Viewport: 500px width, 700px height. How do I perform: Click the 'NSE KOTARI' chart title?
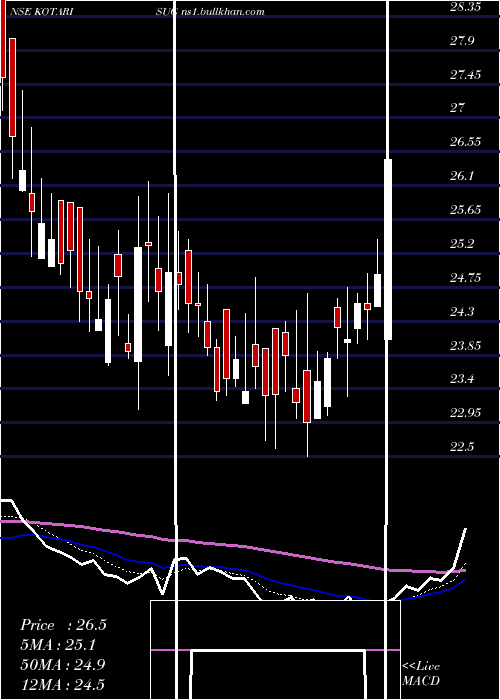pos(42,12)
